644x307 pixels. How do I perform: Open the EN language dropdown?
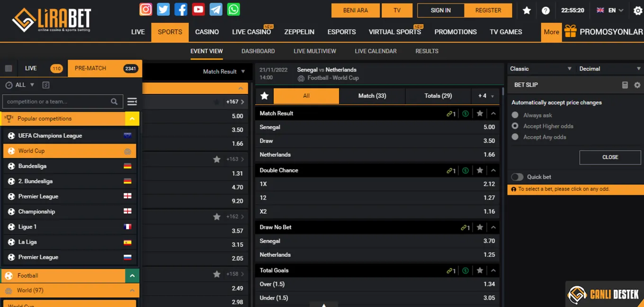click(x=611, y=10)
